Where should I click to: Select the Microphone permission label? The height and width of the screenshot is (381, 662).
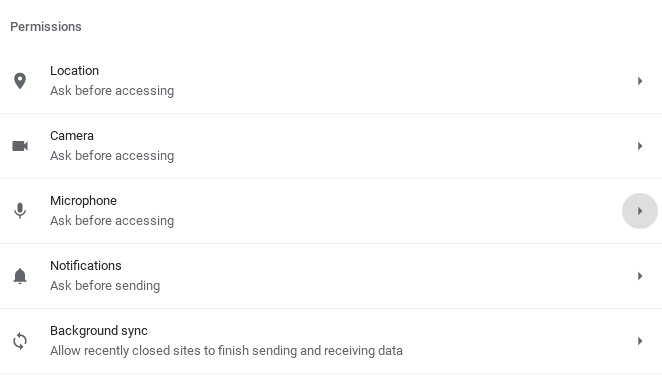(x=83, y=201)
